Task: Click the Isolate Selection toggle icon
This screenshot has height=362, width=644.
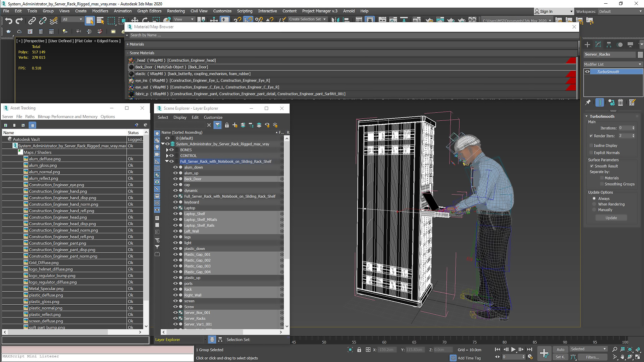Action: (350, 350)
